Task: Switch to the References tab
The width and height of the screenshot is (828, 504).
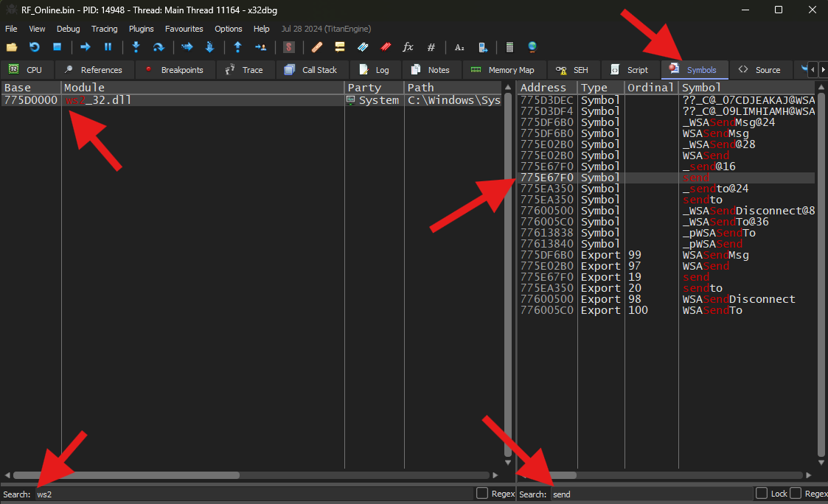Action: tap(94, 70)
